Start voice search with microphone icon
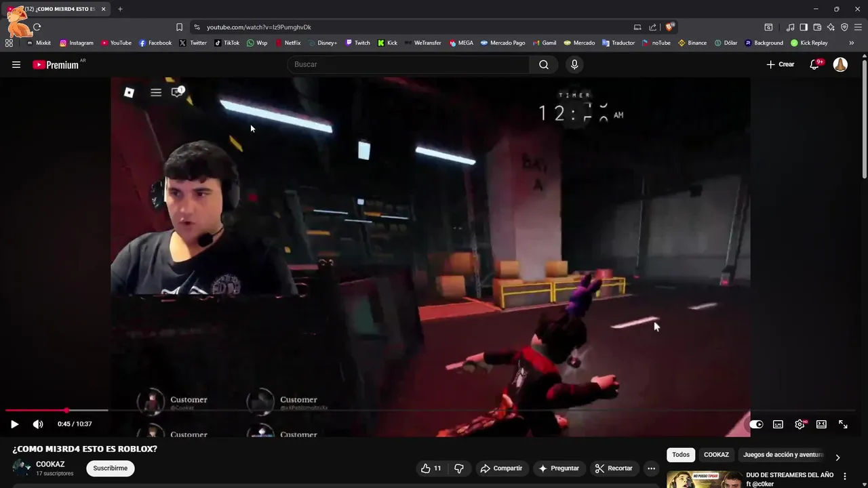 574,64
